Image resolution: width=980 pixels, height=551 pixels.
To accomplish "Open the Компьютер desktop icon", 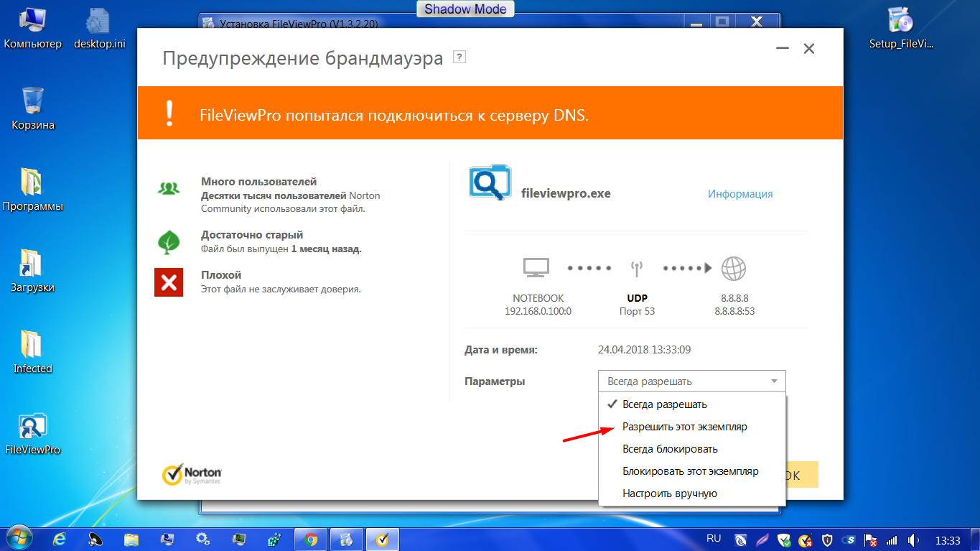I will coord(33,29).
